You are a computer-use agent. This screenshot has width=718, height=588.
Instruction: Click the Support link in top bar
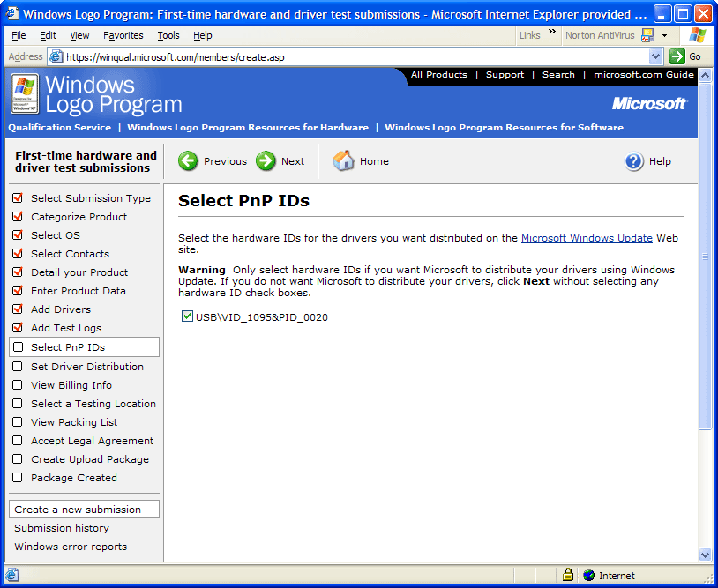(x=505, y=74)
